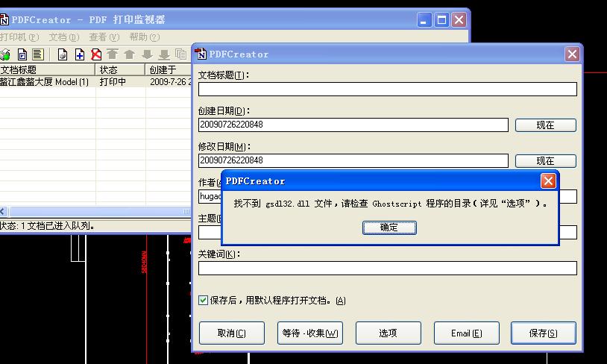607x364 pixels.
Task: Click the PDFCreator app icon in monitor title bar
Action: pyautogui.click(x=4, y=19)
